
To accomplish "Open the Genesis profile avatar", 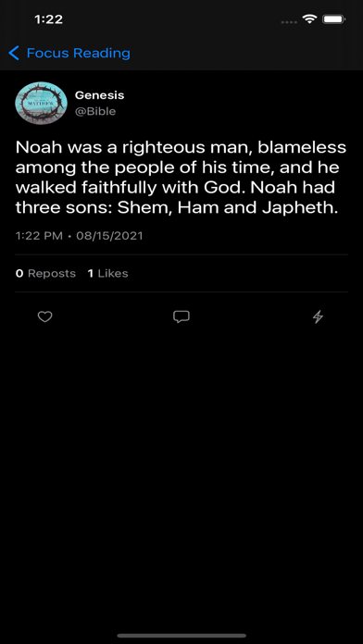I will (x=41, y=103).
